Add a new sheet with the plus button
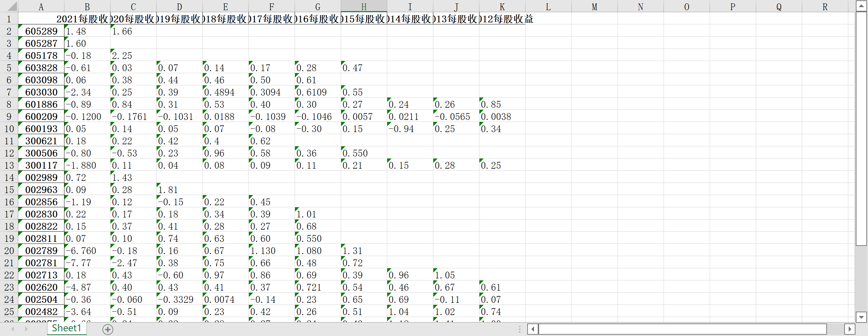The width and height of the screenshot is (868, 336). point(108,329)
